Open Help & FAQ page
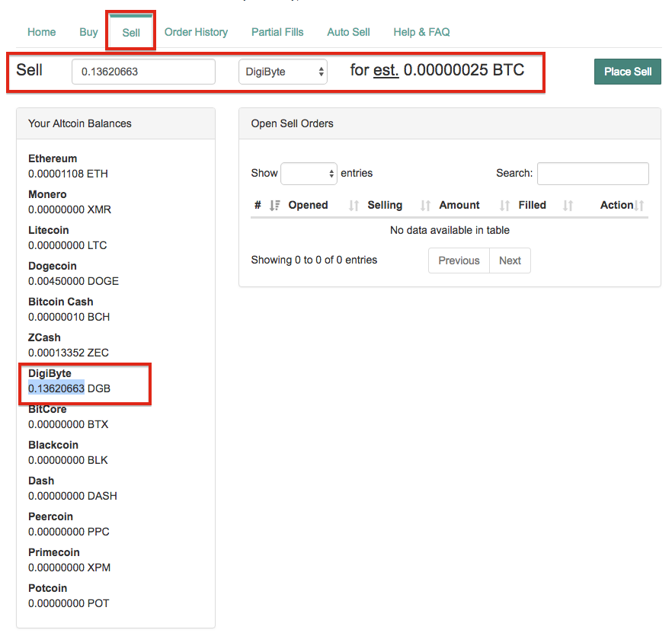This screenshot has height=633, width=672. point(422,32)
